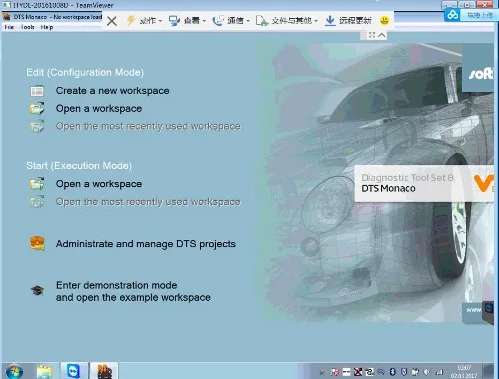Open the File menu
499x379 pixels.
click(x=9, y=27)
